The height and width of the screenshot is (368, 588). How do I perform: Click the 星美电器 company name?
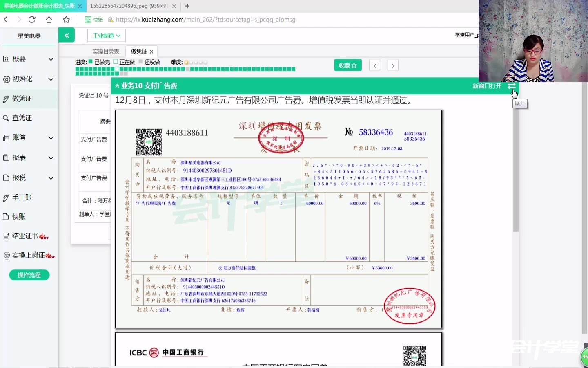tap(29, 36)
